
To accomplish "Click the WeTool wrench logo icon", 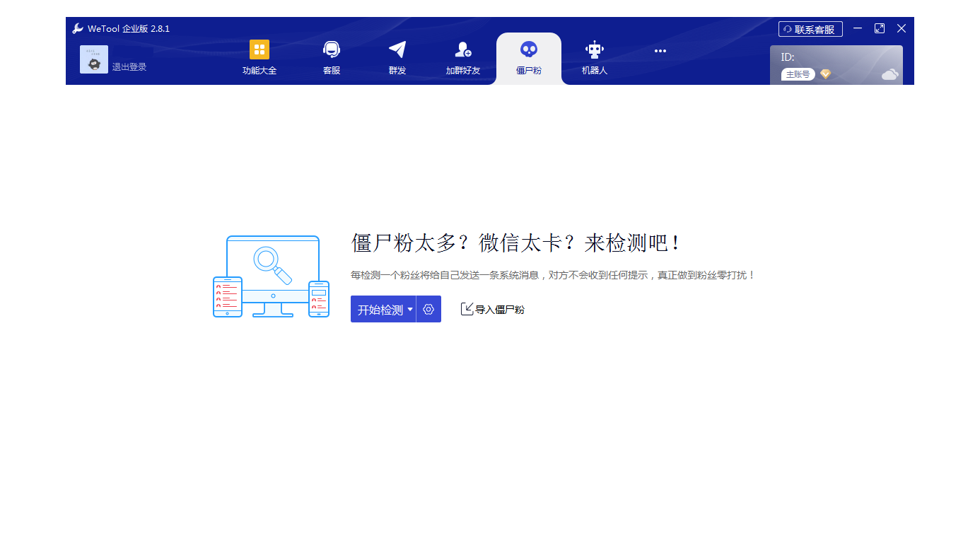I will point(78,29).
